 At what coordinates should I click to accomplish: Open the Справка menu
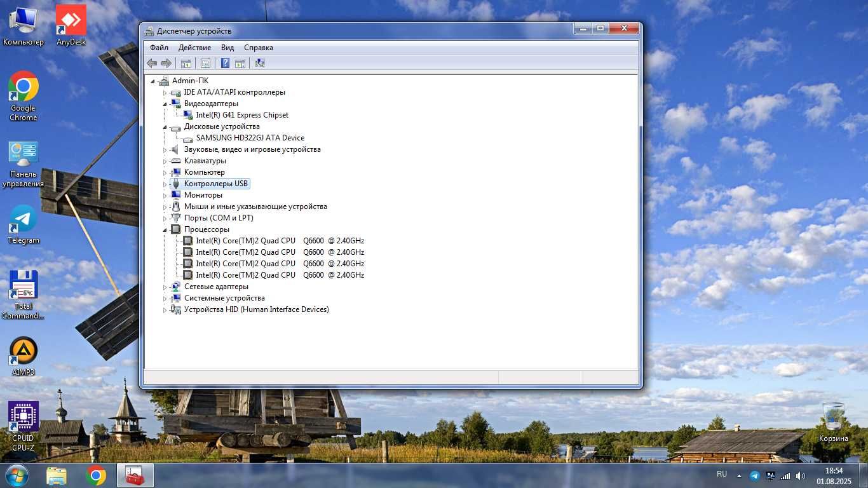click(259, 48)
